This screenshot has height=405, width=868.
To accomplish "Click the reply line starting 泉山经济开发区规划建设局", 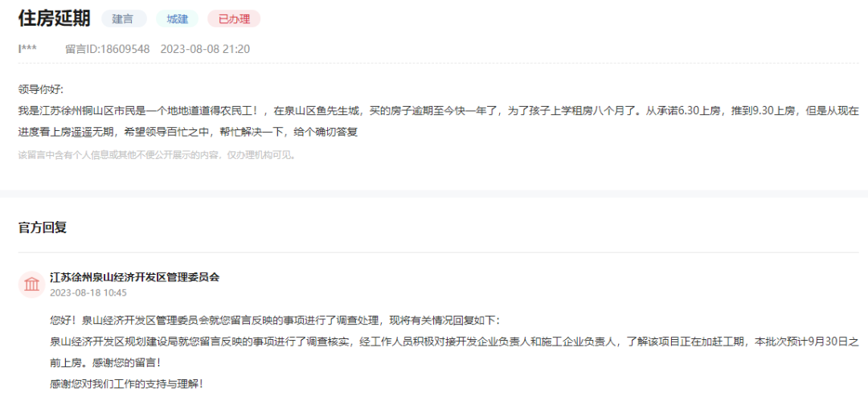I will coord(454,342).
